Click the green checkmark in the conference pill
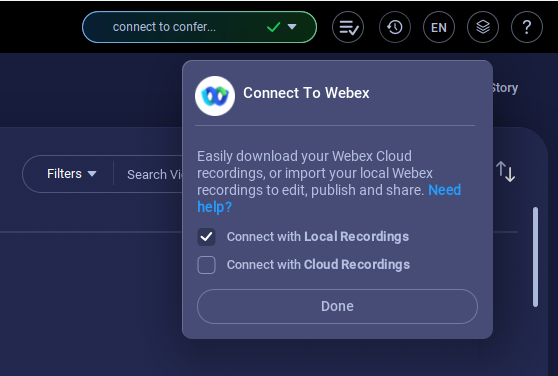558x376 pixels. point(274,27)
